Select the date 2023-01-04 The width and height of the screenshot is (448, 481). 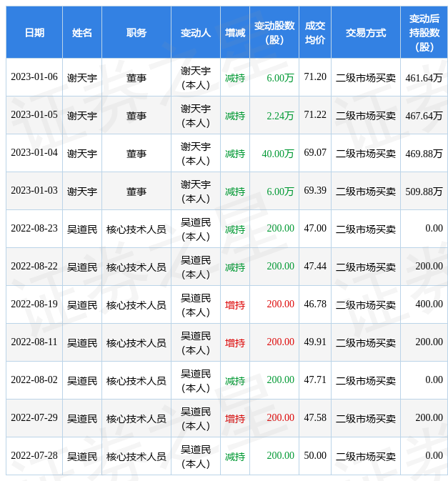[x=34, y=152]
